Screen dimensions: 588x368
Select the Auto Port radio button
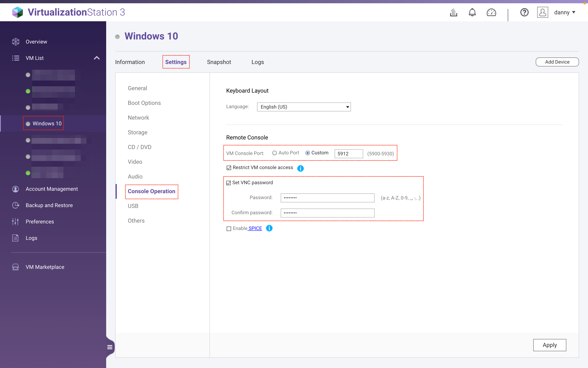click(x=275, y=153)
